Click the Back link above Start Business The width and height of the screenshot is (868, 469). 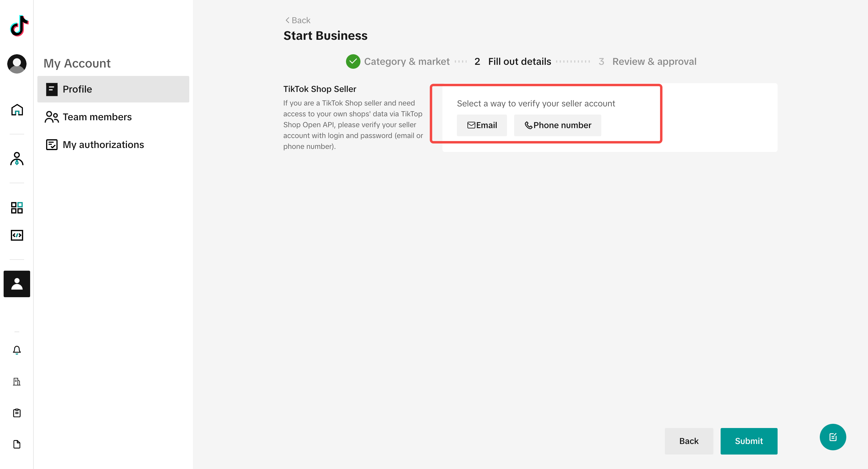297,20
